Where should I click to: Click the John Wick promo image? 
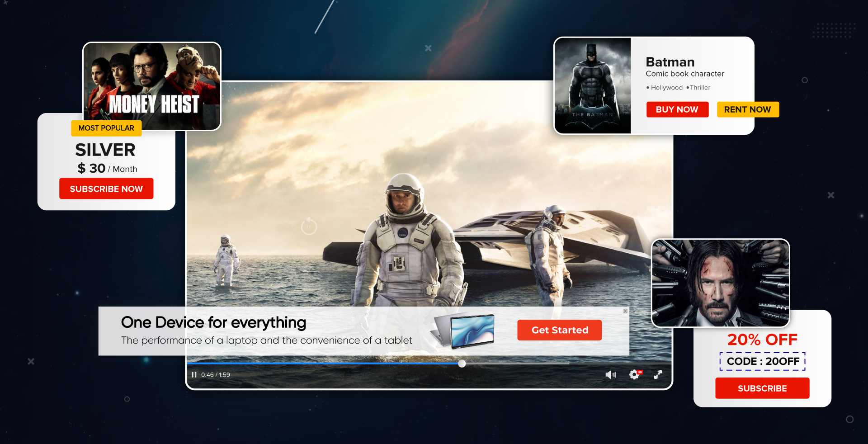click(720, 283)
